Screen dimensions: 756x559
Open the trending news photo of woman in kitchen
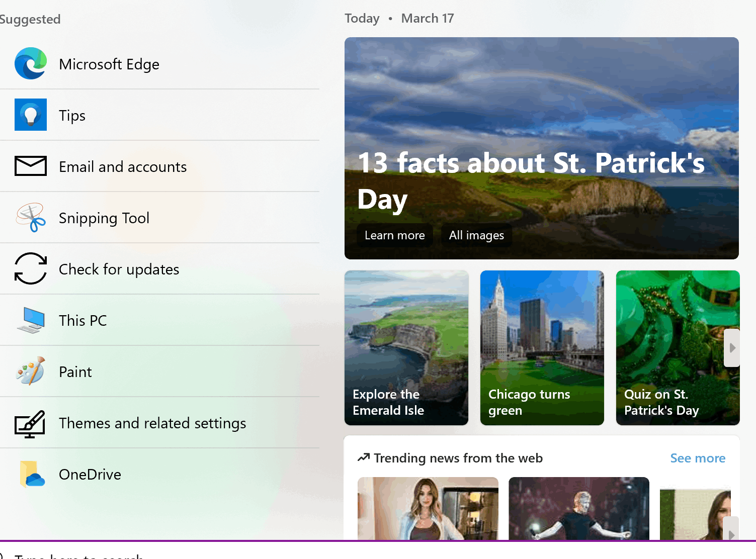pyautogui.click(x=428, y=508)
